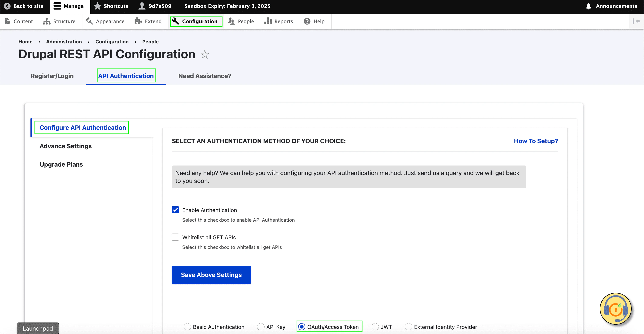Click the star icon next to the page title
This screenshot has width=644, height=334.
pos(204,54)
